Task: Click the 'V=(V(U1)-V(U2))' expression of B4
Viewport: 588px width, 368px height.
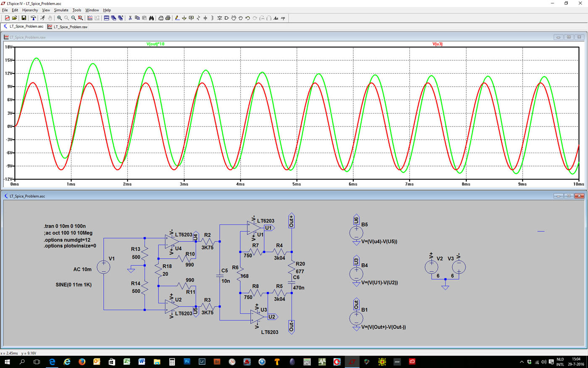Action: (x=380, y=283)
